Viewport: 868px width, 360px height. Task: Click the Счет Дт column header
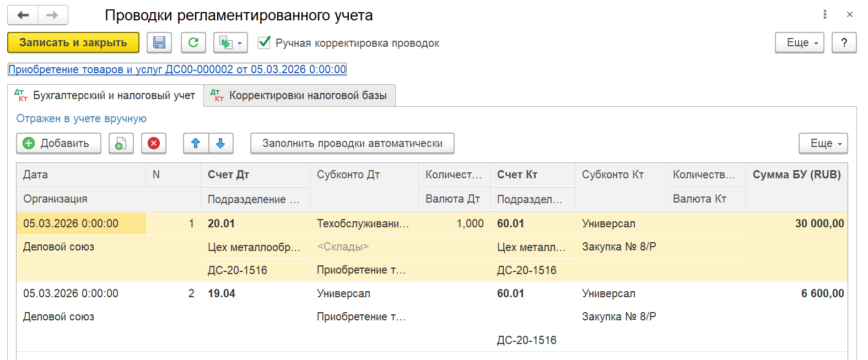tap(255, 174)
